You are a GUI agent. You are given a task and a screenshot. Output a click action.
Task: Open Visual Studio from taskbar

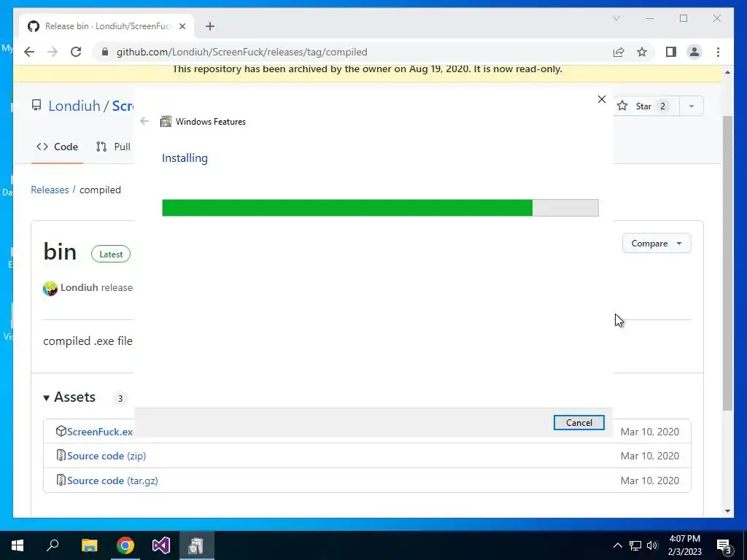(x=161, y=545)
